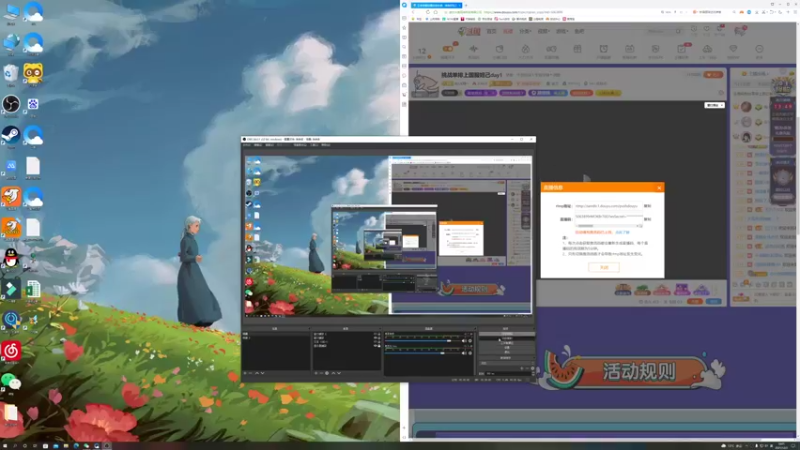800x450 pixels.
Task: Expand the 分类 dropdown in Douyu nav
Action: point(525,31)
